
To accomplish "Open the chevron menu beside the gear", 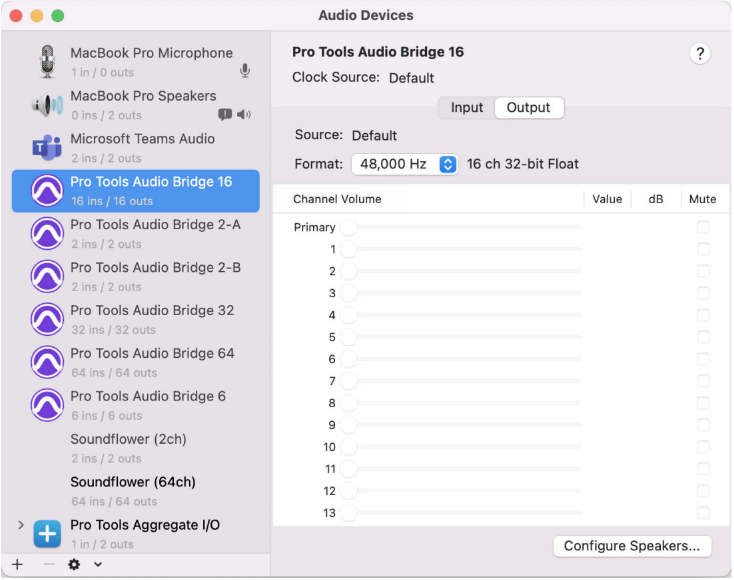I will pos(97,564).
